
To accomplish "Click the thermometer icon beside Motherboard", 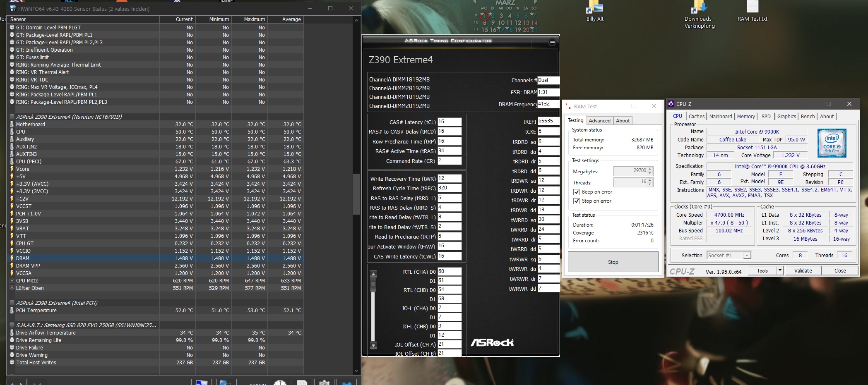I will (12, 124).
